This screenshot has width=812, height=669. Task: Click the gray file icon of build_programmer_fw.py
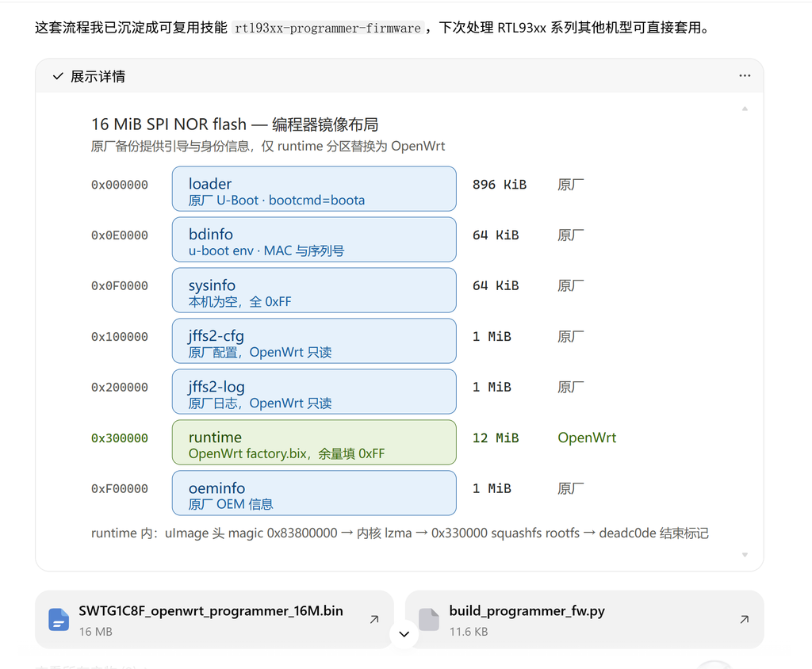click(429, 620)
